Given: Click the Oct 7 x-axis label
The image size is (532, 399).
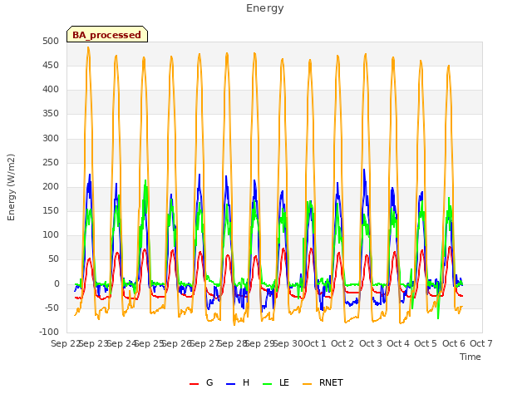Looking at the screenshot, I should click(481, 343).
